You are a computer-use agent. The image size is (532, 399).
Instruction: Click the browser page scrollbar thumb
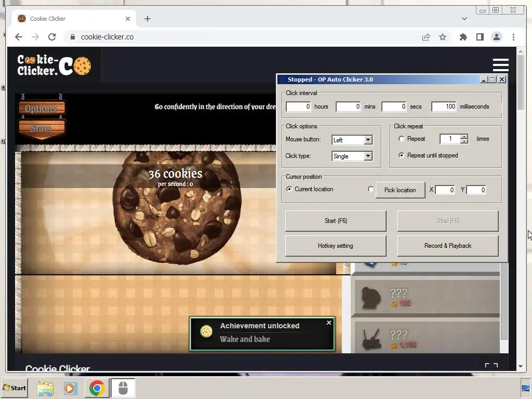(521, 82)
